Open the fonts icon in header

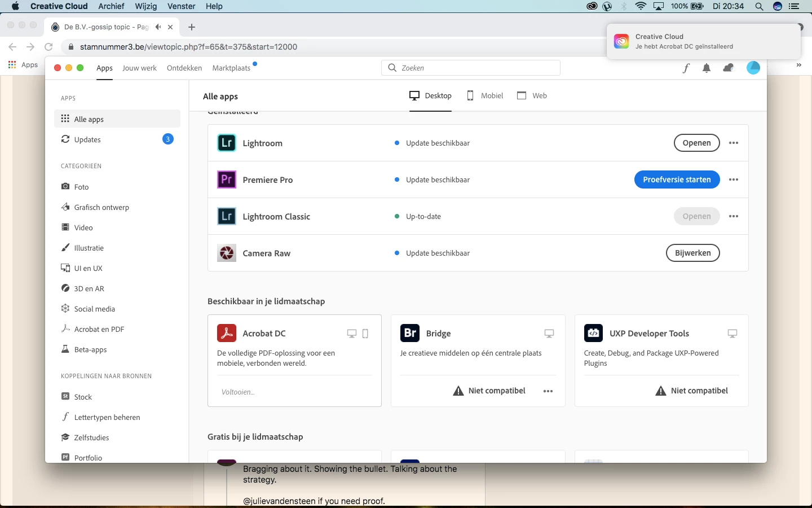click(x=686, y=68)
